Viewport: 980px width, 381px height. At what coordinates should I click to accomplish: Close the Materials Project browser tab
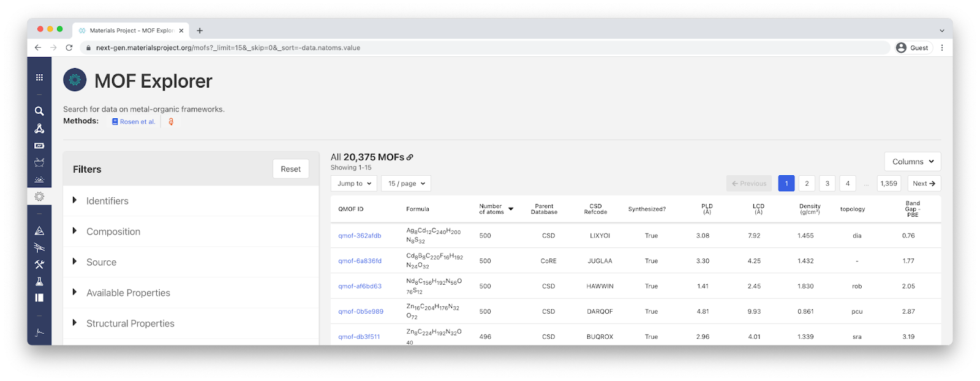(181, 31)
